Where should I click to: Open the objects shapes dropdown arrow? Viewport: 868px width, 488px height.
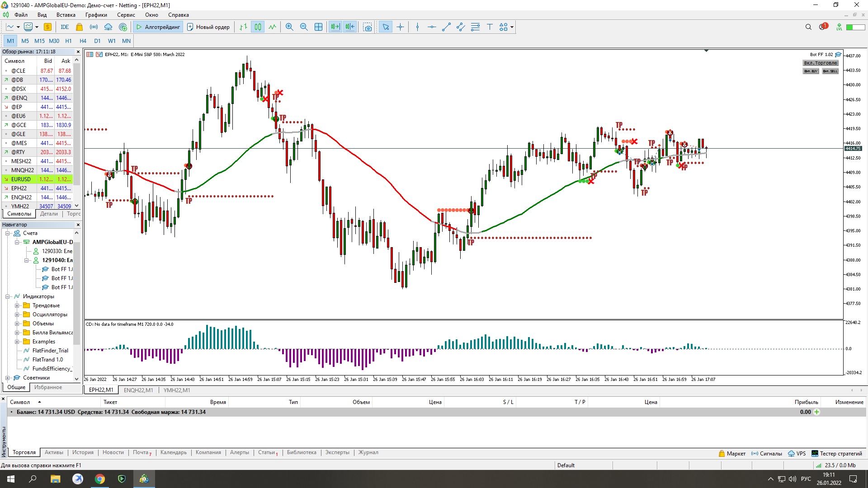512,27
